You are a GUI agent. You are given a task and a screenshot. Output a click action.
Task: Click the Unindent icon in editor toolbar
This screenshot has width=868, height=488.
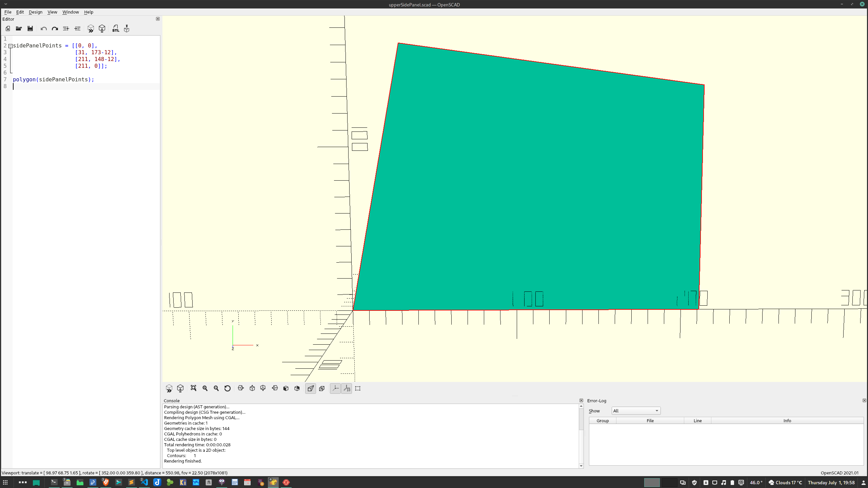tap(66, 28)
